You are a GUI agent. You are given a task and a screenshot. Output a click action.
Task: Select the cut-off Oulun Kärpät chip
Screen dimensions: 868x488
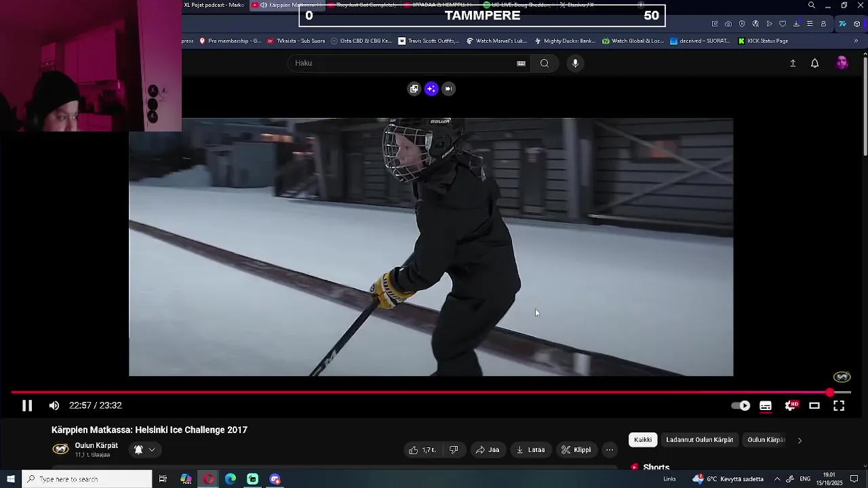point(766,440)
